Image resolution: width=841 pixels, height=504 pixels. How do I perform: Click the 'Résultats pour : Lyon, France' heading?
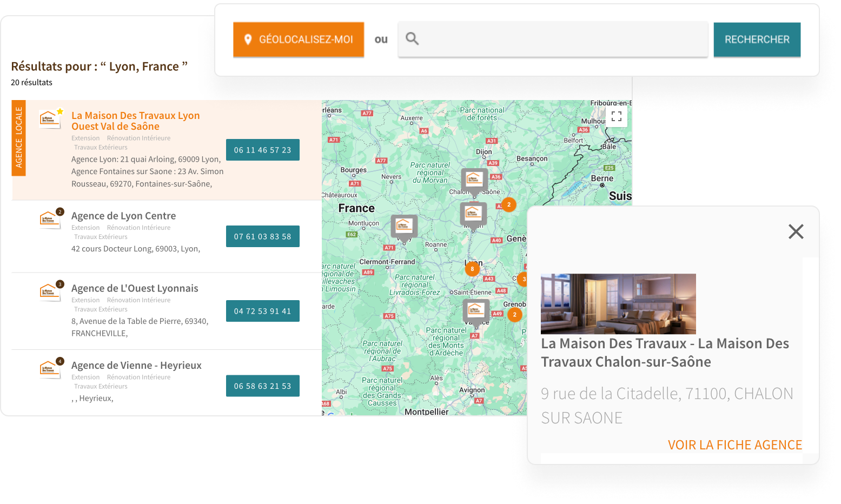pos(99,67)
